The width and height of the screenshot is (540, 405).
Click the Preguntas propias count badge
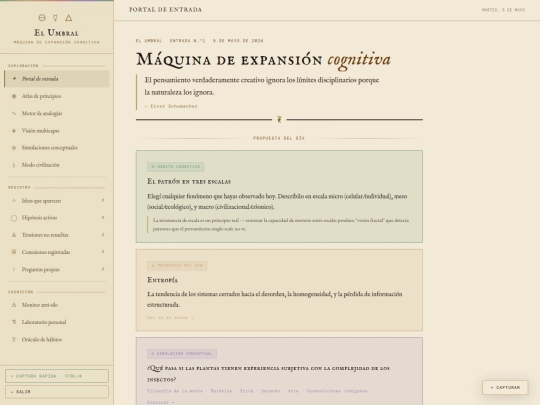[103, 269]
